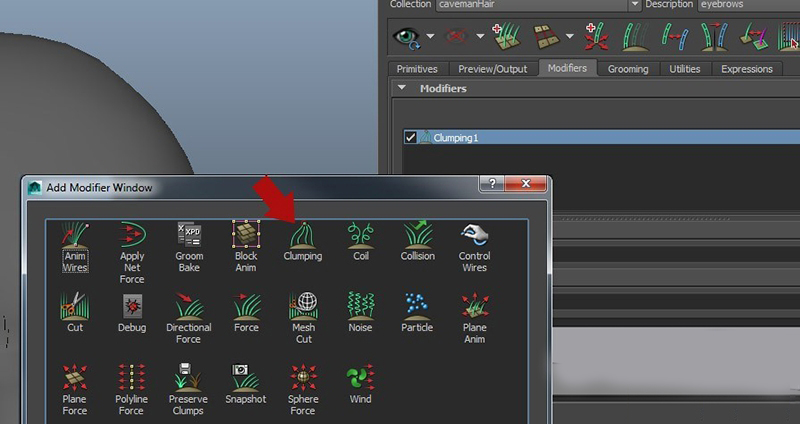
Task: Close the Add Modifier Window
Action: 526,183
